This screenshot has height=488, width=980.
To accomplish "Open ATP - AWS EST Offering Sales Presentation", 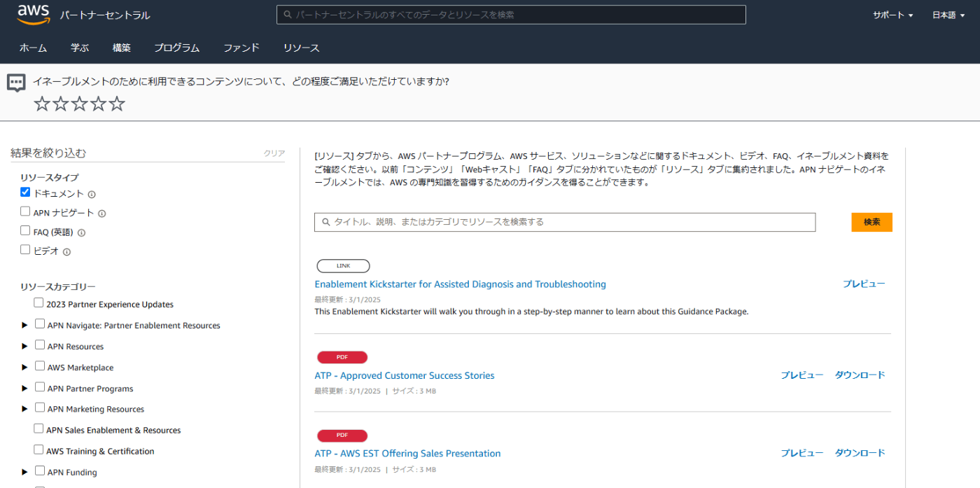I will click(408, 454).
